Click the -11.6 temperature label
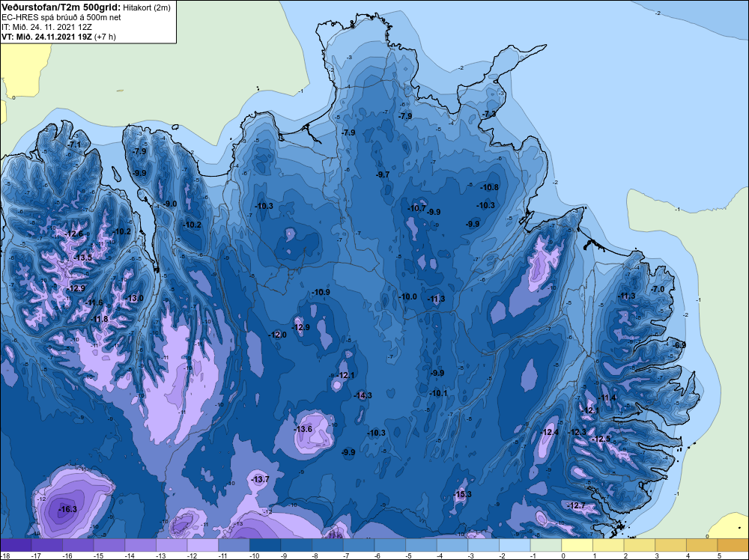Image resolution: width=749 pixels, height=560 pixels. click(x=94, y=302)
